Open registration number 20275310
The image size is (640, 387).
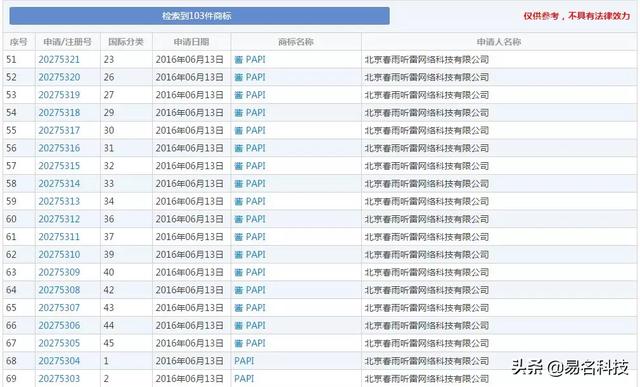pos(59,255)
